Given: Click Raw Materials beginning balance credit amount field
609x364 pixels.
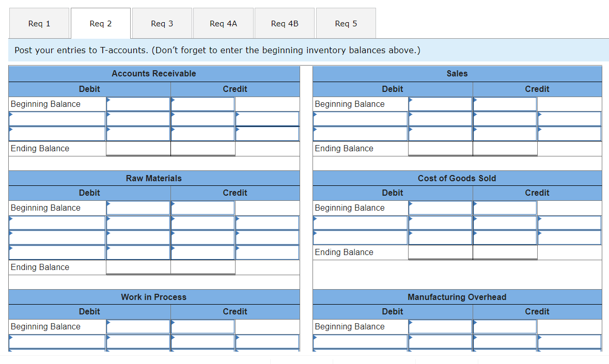Looking at the screenshot, I should pos(202,208).
